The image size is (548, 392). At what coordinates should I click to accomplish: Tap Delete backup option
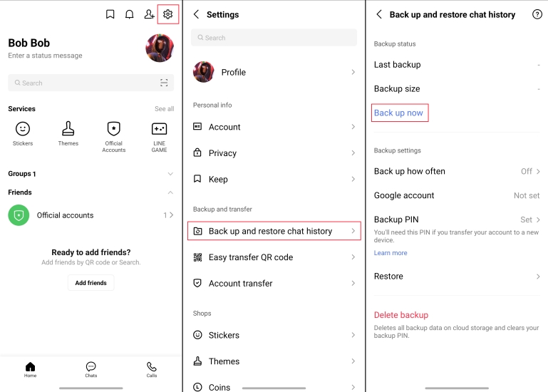[x=401, y=315]
